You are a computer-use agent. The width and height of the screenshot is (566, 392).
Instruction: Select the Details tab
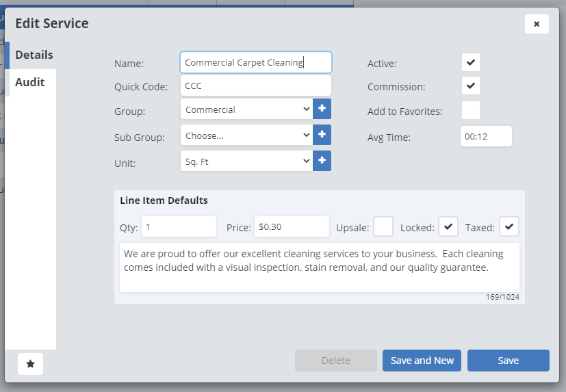pos(34,55)
